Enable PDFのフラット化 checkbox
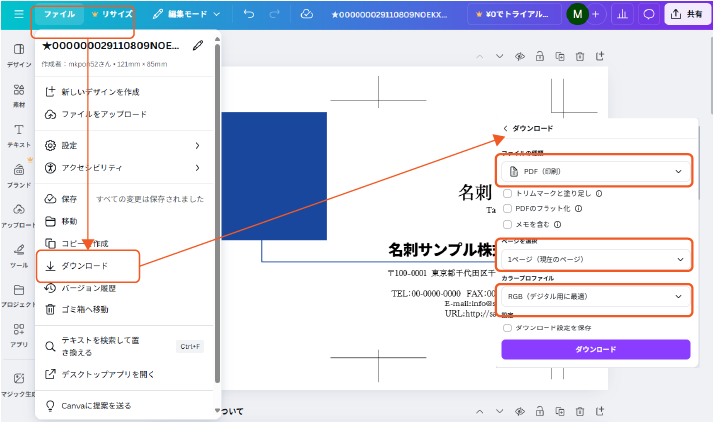Screen dimensions: 713x422 (507, 209)
